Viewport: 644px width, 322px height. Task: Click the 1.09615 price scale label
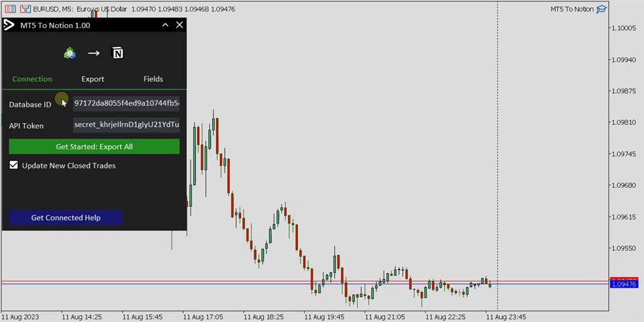625,217
